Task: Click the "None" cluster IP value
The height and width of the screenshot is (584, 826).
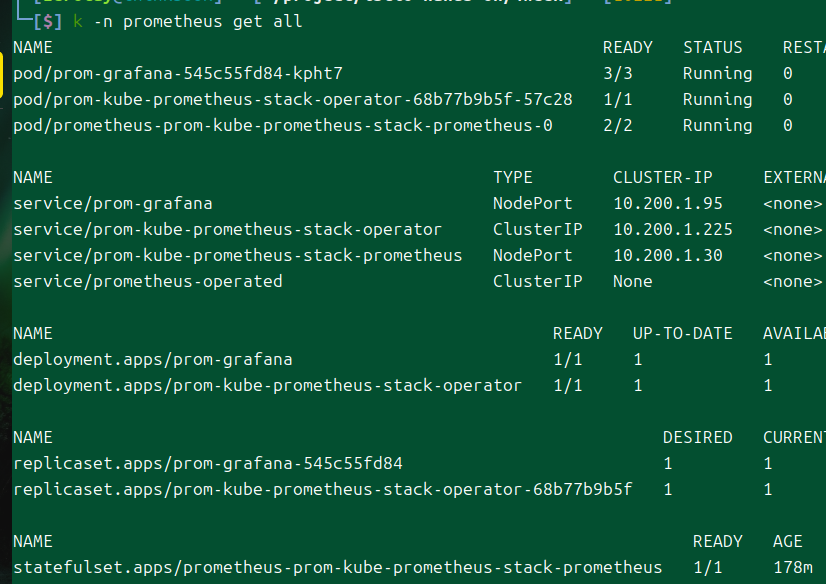Action: [x=633, y=281]
